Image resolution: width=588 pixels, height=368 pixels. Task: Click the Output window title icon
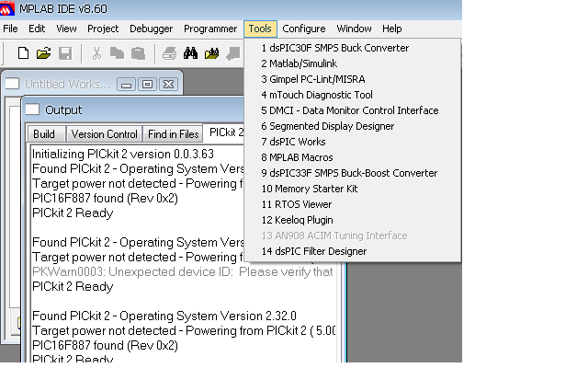tap(32, 109)
